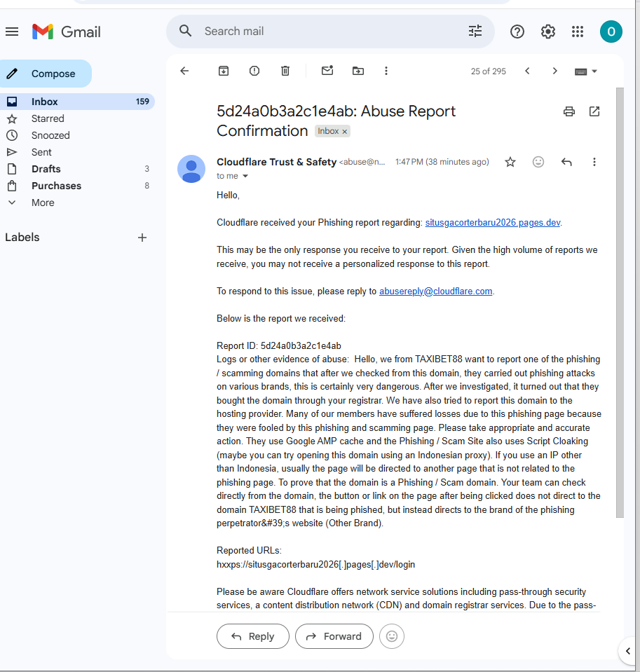Open Settings gear icon
The image size is (640, 672).
tap(548, 32)
